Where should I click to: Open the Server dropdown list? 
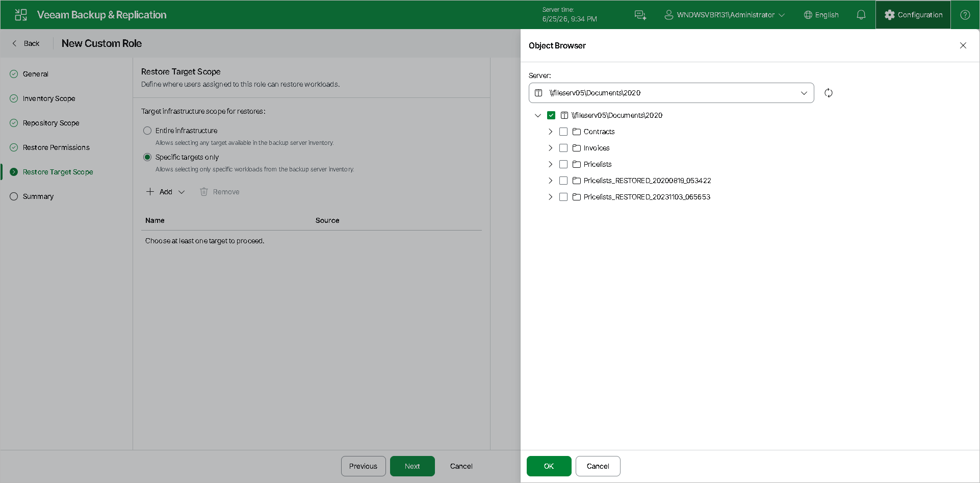[x=672, y=93]
